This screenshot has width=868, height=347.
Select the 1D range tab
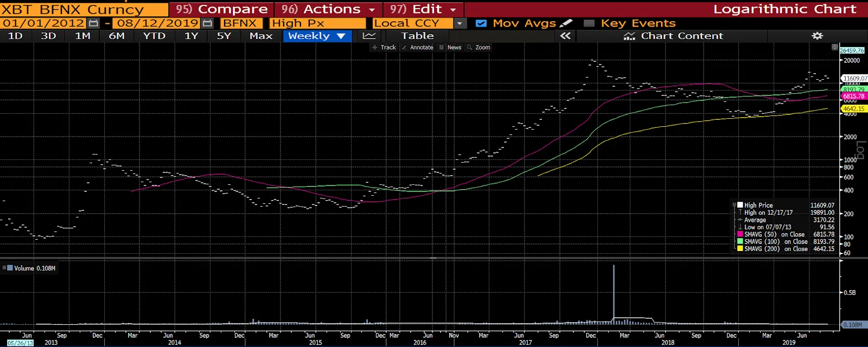[15, 36]
